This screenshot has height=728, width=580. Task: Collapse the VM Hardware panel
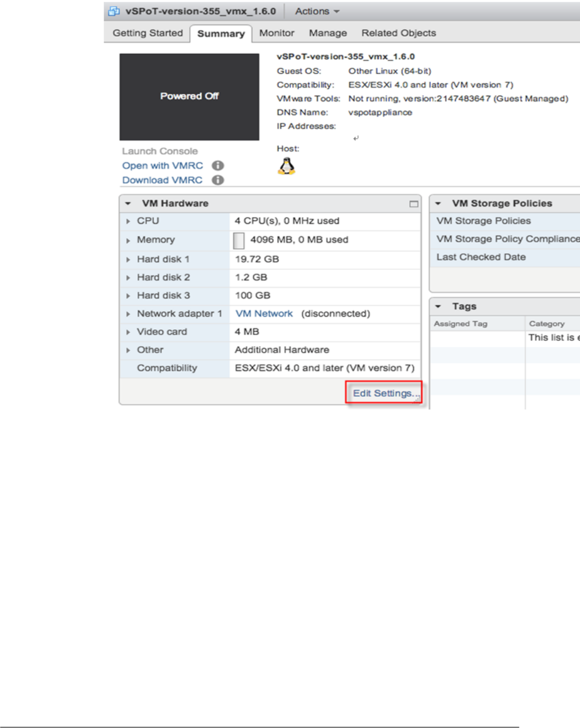128,204
